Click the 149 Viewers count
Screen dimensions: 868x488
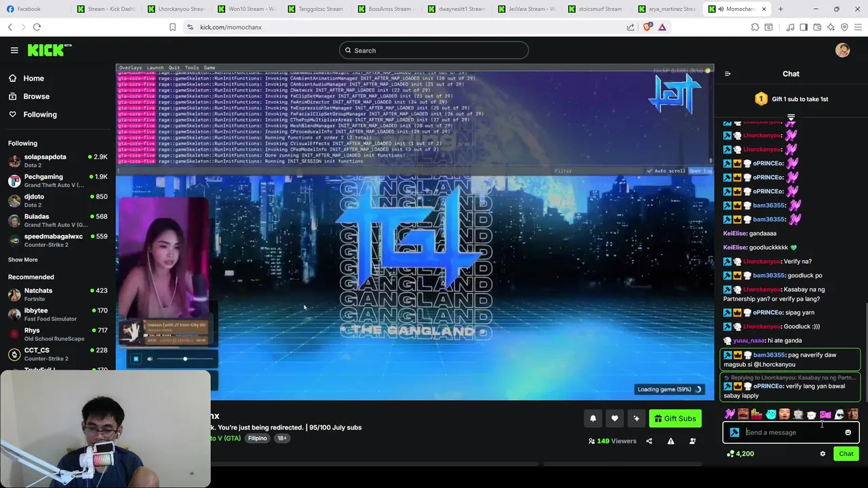pyautogui.click(x=612, y=441)
